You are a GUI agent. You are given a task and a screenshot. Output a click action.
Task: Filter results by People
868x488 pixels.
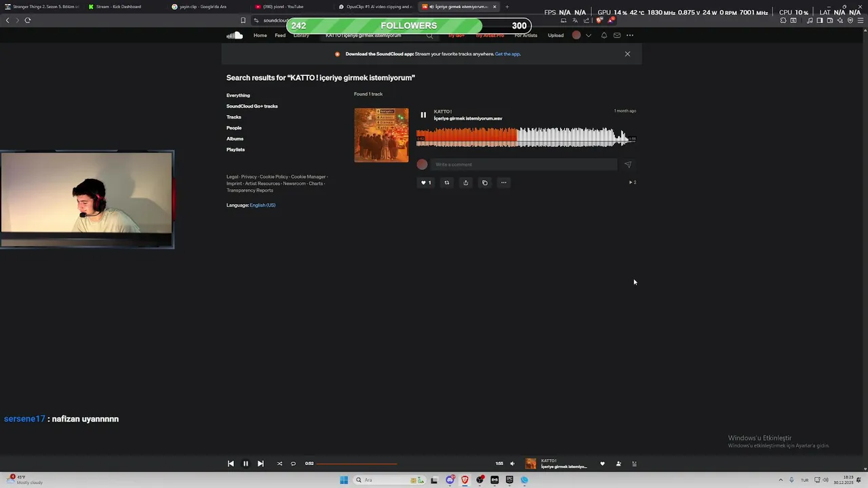(234, 128)
